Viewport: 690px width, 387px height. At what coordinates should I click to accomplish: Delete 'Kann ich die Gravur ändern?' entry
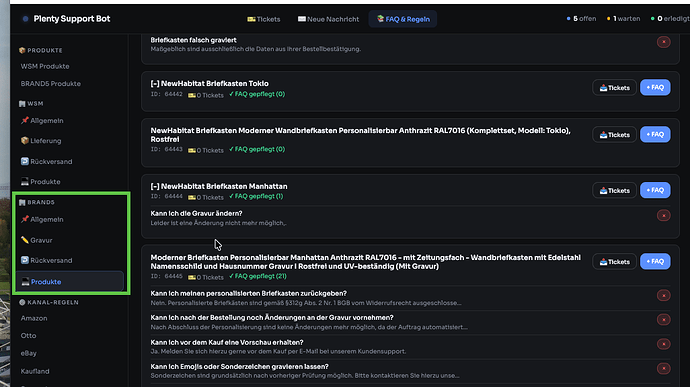(x=664, y=215)
